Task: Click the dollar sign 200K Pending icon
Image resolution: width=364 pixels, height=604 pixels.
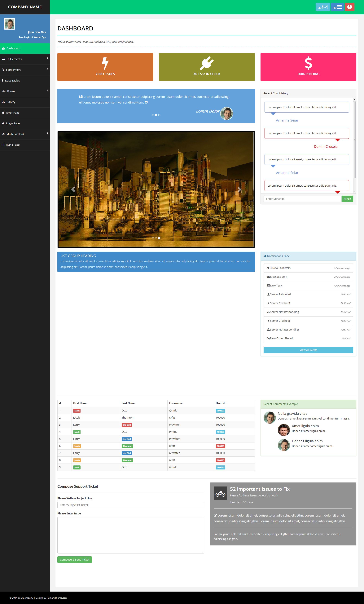Action: tap(308, 63)
